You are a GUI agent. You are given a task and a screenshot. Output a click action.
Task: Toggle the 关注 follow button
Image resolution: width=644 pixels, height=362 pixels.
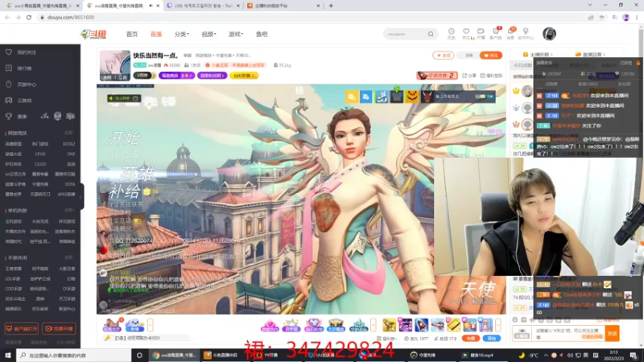click(x=491, y=56)
